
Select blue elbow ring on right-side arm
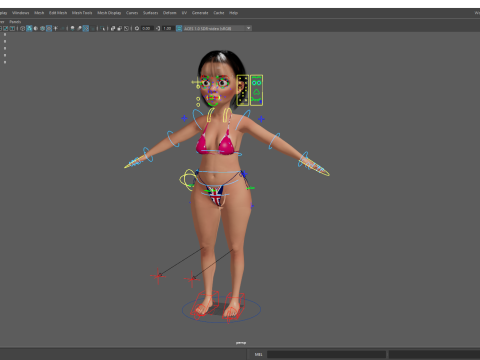pos(274,141)
